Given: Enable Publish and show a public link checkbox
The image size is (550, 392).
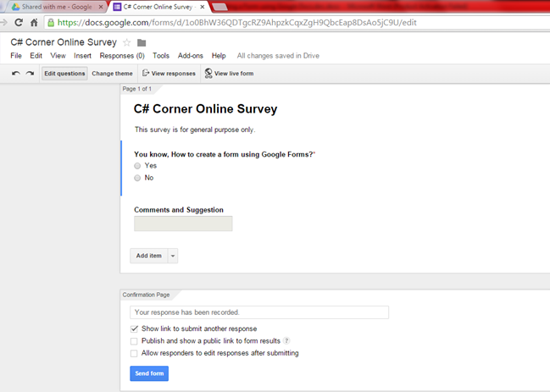Looking at the screenshot, I should pyautogui.click(x=134, y=341).
